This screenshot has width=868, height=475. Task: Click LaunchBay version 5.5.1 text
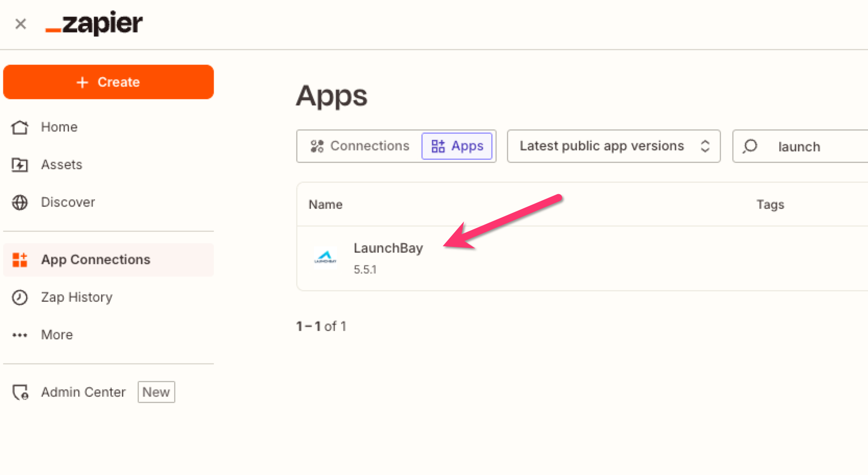(365, 269)
